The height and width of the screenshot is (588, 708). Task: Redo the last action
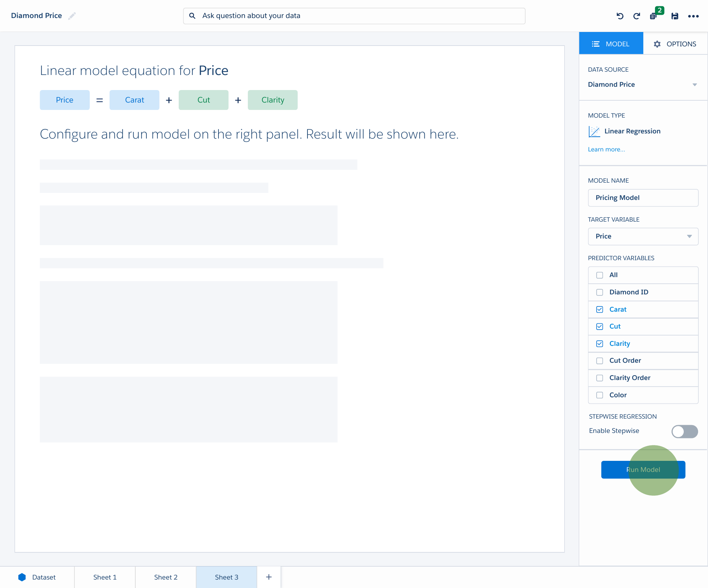pyautogui.click(x=637, y=16)
